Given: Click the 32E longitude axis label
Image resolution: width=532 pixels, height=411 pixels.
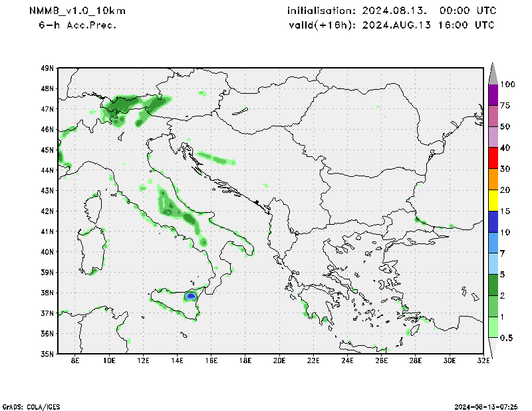Looking at the screenshot, I should coord(483,360).
